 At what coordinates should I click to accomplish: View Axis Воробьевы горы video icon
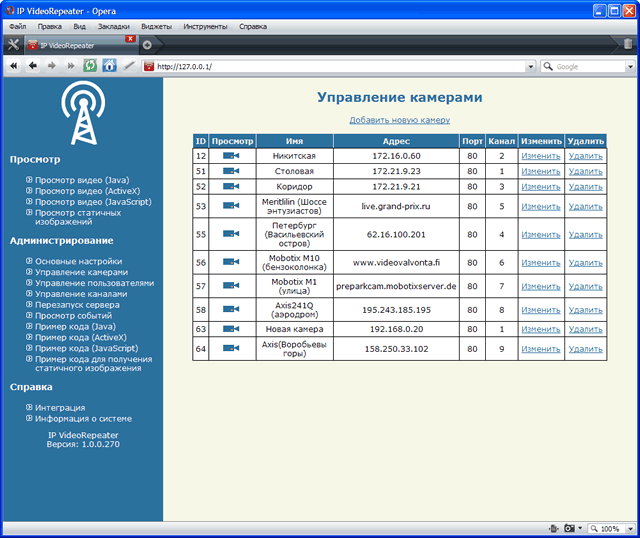click(x=231, y=348)
